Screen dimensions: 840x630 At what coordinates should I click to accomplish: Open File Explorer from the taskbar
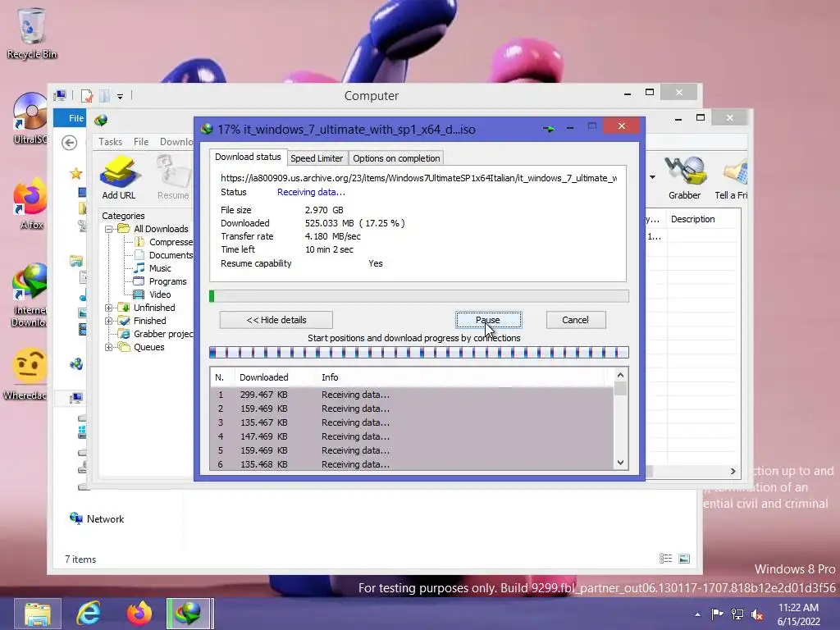click(37, 614)
